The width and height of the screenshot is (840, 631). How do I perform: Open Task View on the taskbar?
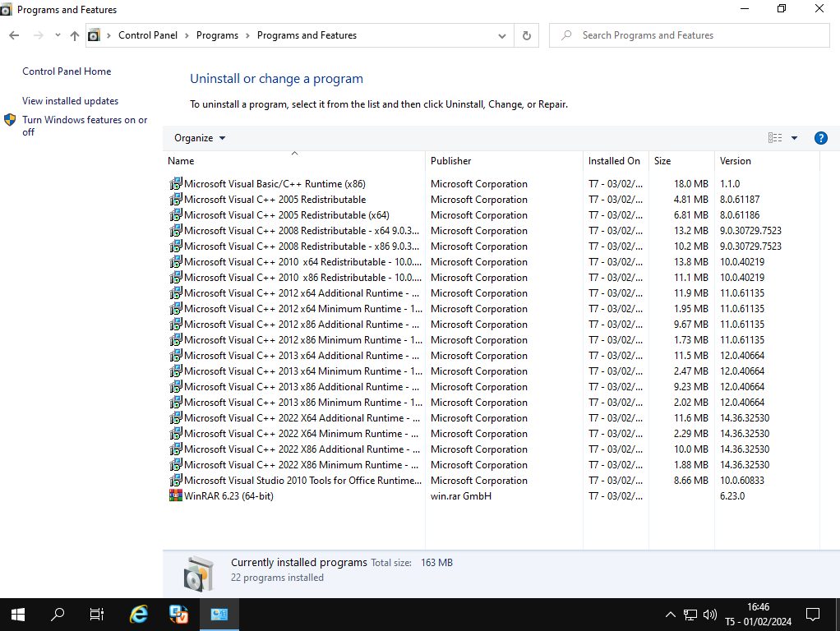pos(96,614)
